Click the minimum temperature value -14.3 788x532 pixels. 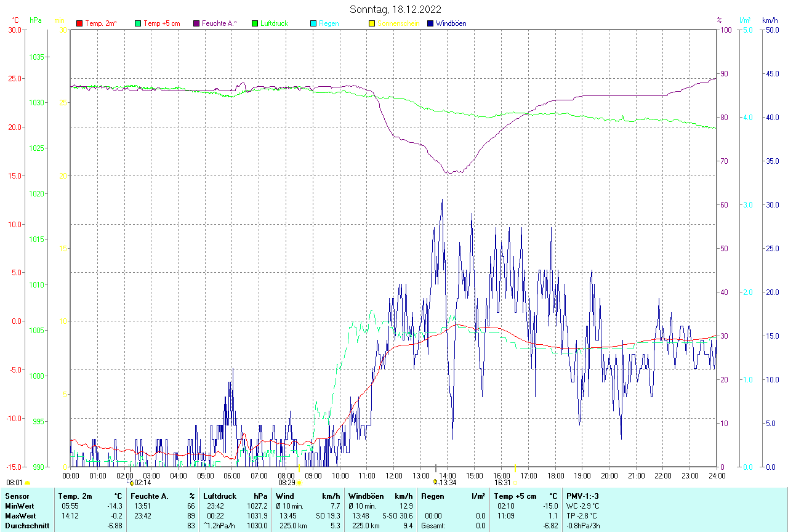click(115, 506)
